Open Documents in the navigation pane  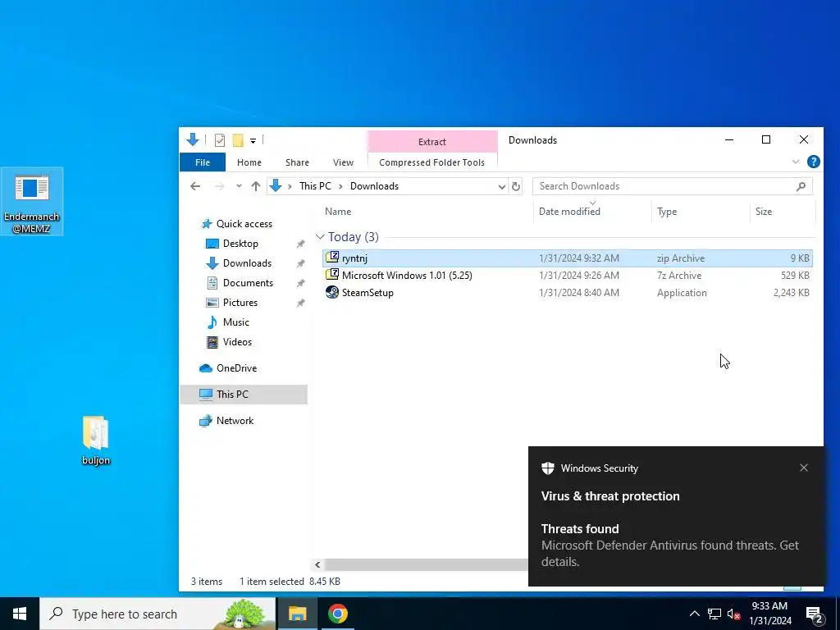tap(248, 283)
